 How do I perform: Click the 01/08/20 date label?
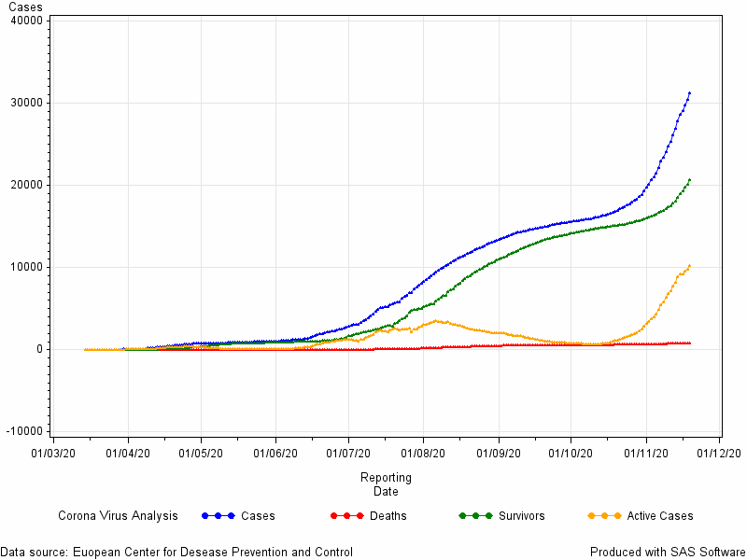click(423, 453)
